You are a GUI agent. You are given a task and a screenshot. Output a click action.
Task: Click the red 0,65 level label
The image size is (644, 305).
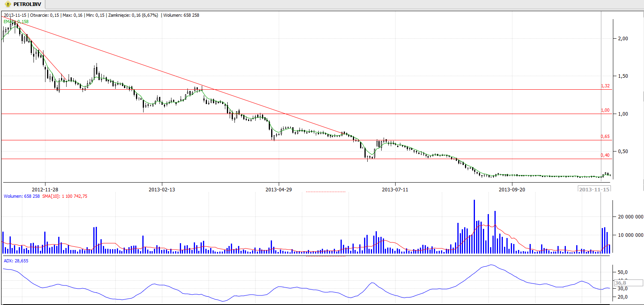coord(605,136)
